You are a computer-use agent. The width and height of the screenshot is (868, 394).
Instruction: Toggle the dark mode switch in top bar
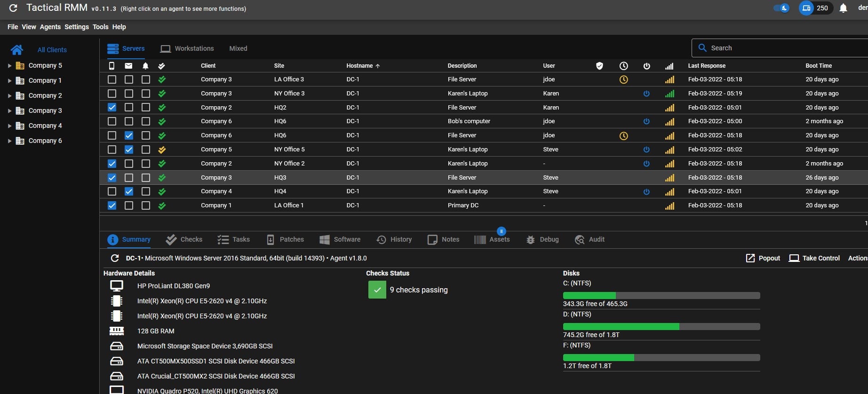(x=781, y=8)
